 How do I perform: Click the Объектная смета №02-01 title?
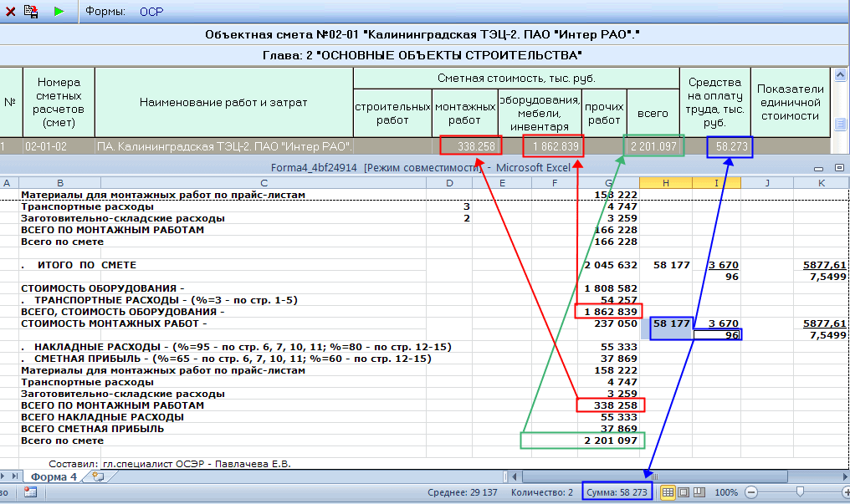coord(422,34)
